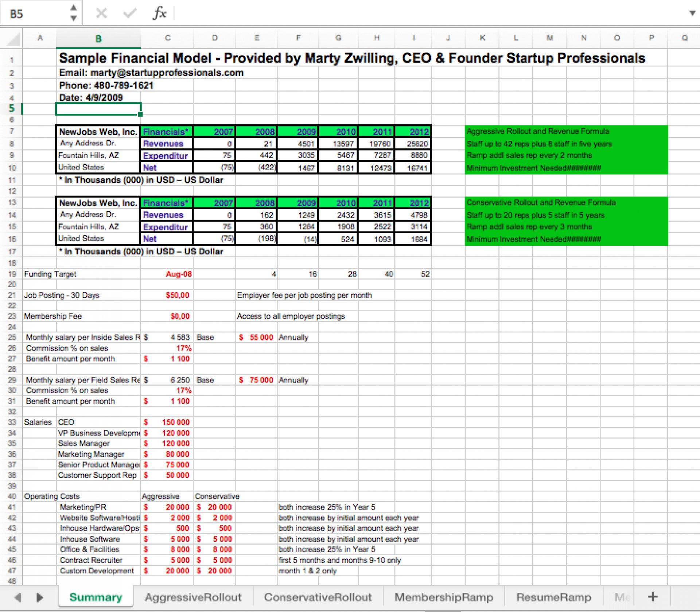Add a new sheet with plus button
This screenshot has width=700, height=612.
(653, 597)
